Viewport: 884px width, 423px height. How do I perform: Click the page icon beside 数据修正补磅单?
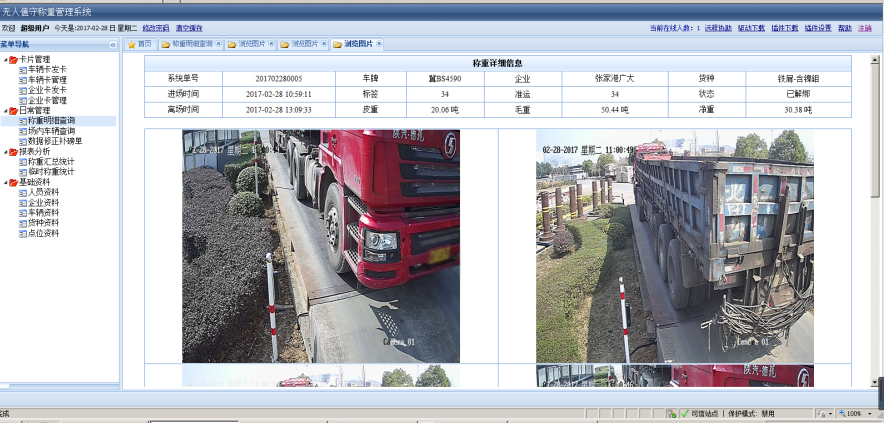pyautogui.click(x=23, y=142)
